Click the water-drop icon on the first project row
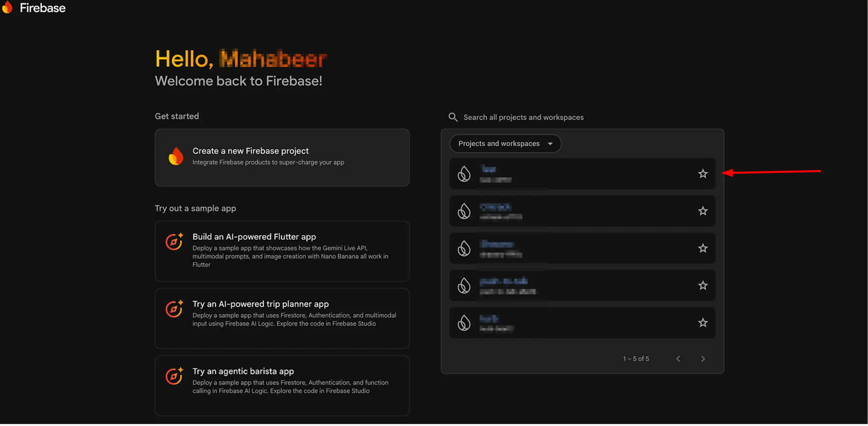Screen dimensions: 868x426 click(464, 174)
